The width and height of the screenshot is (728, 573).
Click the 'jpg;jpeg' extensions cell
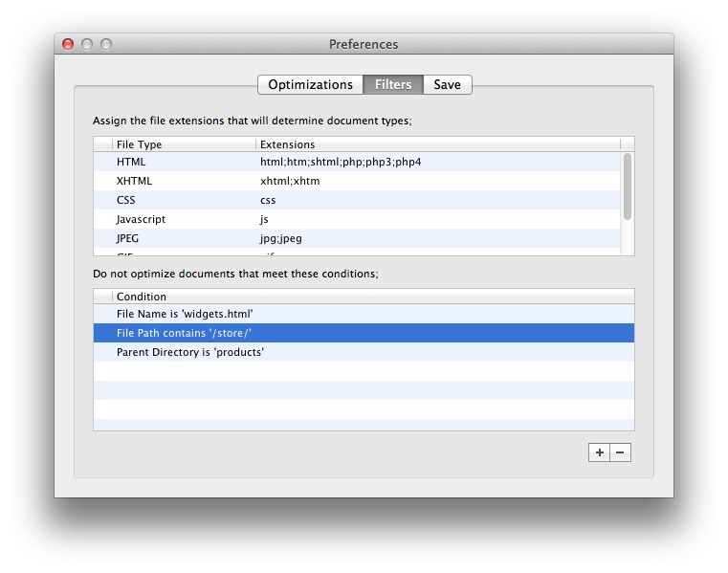[281, 239]
